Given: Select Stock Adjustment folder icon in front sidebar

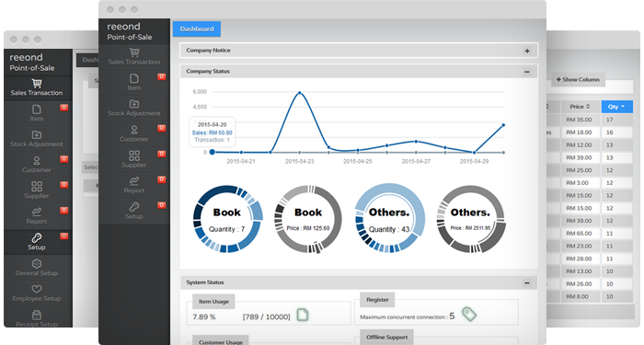Looking at the screenshot, I should pyautogui.click(x=134, y=104).
